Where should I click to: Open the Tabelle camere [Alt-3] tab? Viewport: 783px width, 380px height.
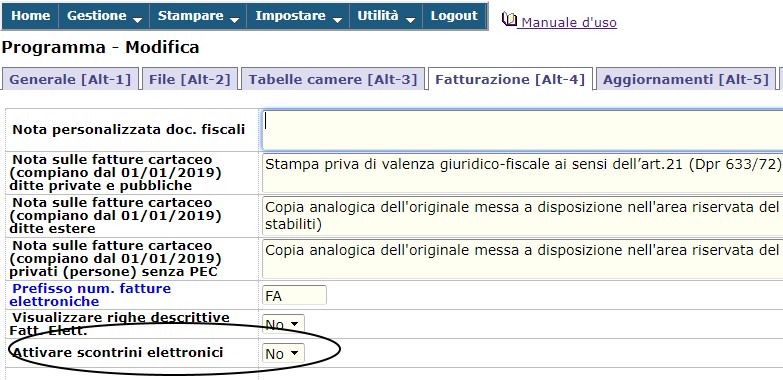(x=333, y=79)
